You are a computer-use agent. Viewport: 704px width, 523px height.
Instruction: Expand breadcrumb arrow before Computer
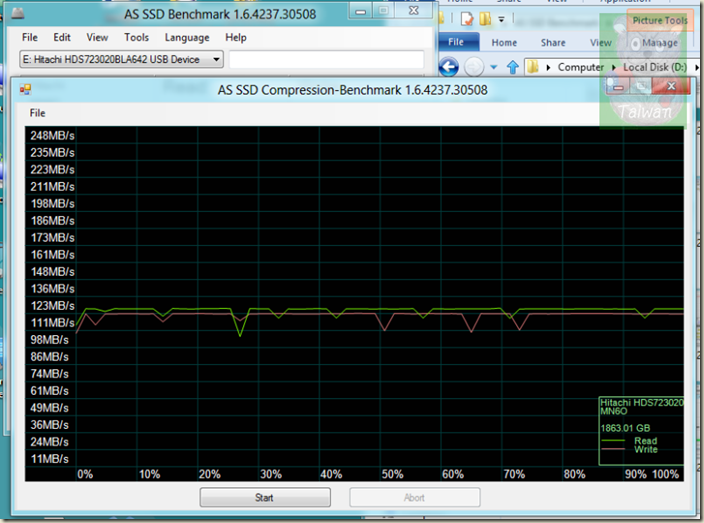[548, 67]
